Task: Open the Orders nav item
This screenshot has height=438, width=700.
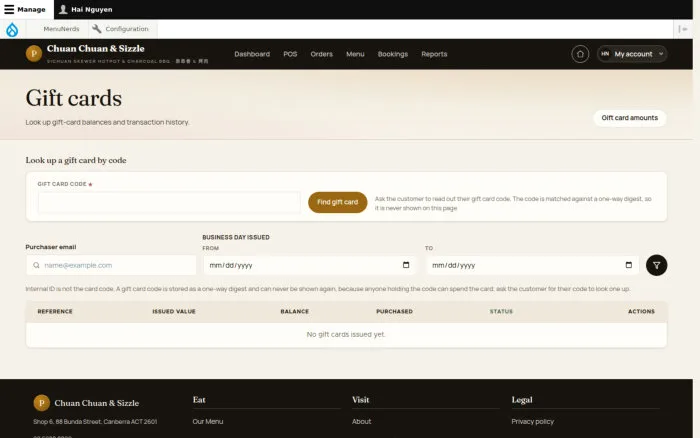Action: [321, 54]
